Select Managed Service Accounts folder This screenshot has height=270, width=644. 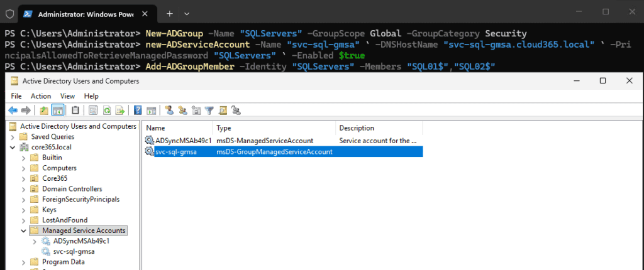pyautogui.click(x=84, y=230)
